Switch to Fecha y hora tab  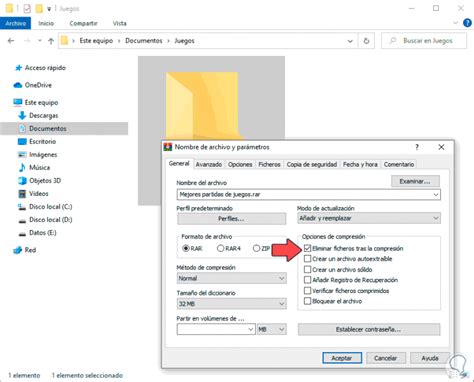pyautogui.click(x=360, y=164)
